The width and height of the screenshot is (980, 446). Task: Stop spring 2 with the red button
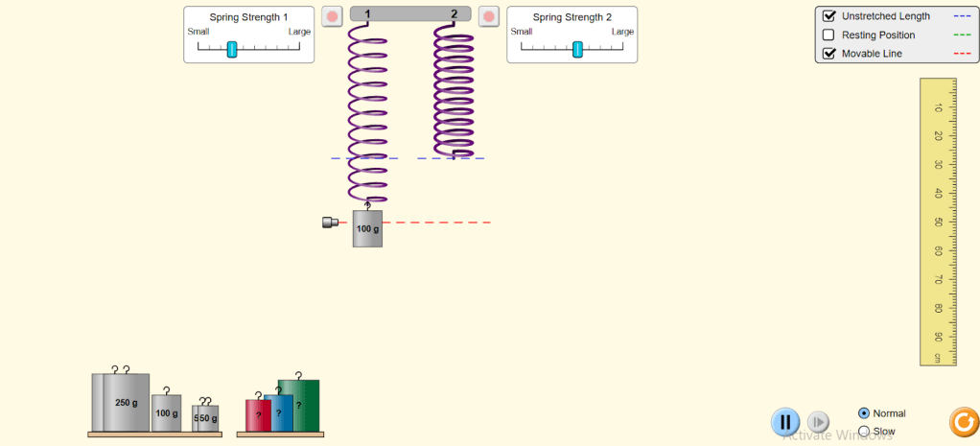(489, 16)
